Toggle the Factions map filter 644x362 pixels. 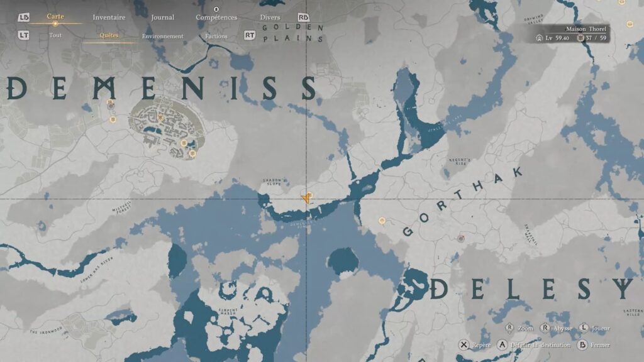[x=216, y=36]
